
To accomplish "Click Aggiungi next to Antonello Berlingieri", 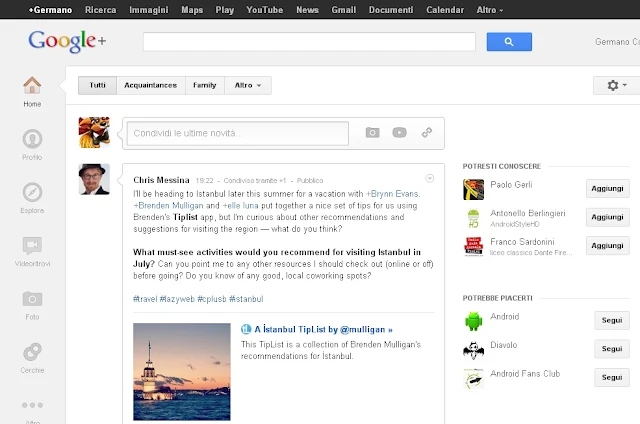I will coord(607,217).
